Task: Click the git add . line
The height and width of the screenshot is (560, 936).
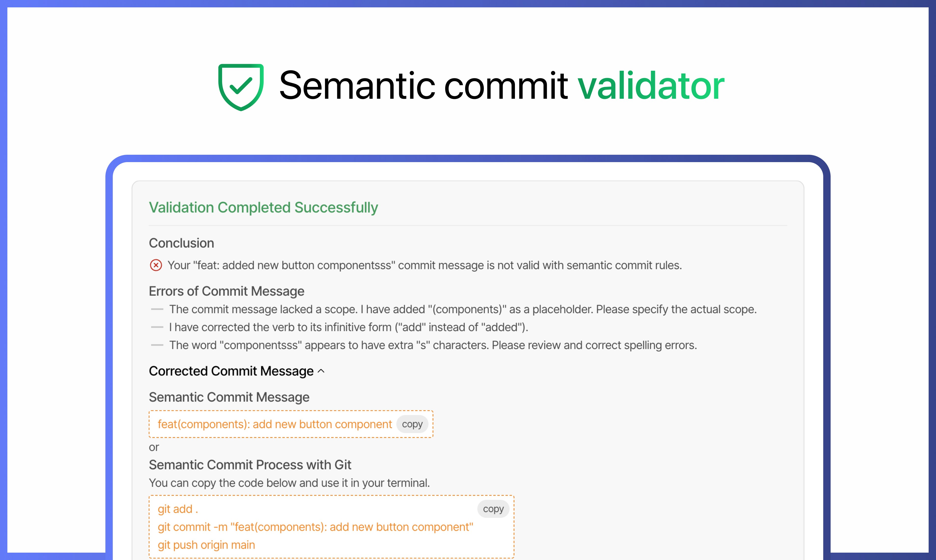Action: tap(178, 509)
